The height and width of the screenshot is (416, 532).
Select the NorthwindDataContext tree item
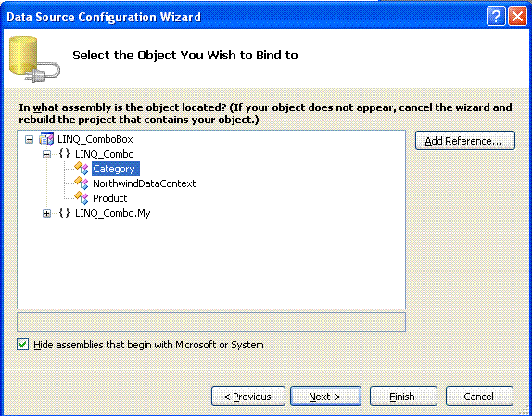tap(145, 183)
